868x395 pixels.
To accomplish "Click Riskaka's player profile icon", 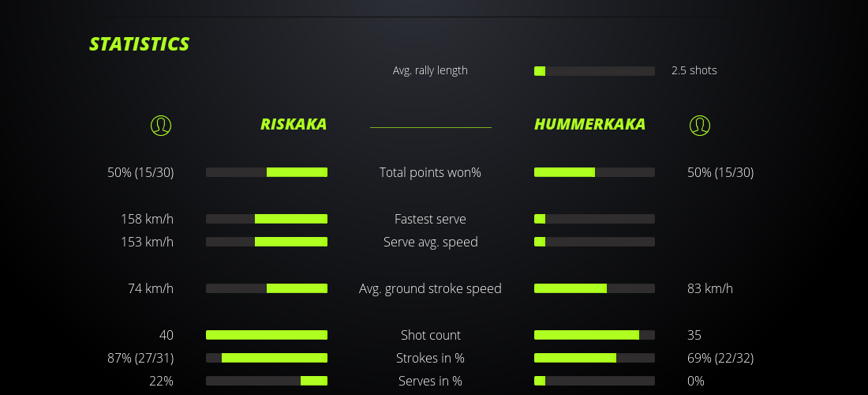I will (x=161, y=125).
